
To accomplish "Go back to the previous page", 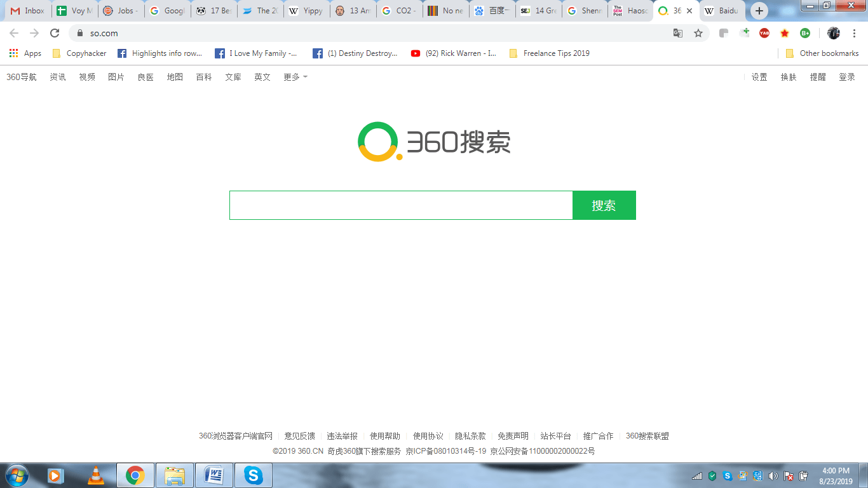I will (14, 33).
